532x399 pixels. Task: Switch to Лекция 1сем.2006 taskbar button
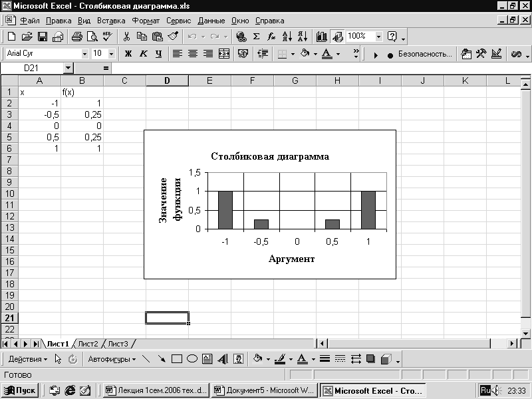click(156, 390)
